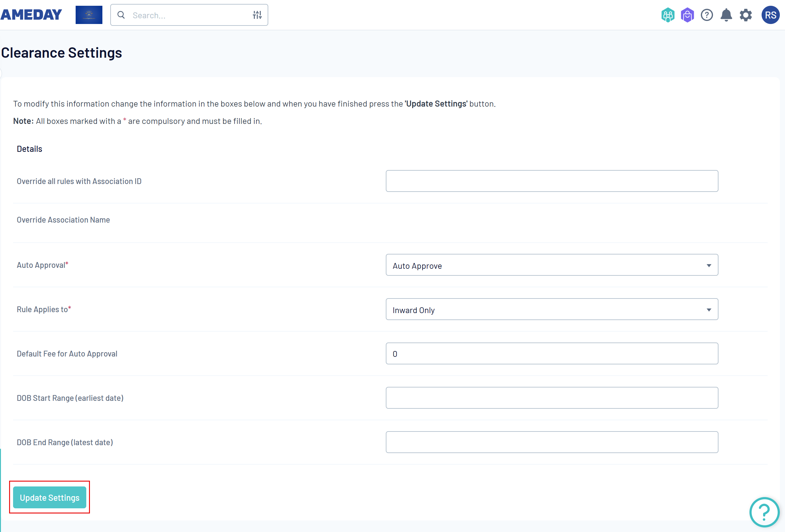Open the teal community hexagon icon
Screen dimensions: 785x532
click(x=667, y=15)
